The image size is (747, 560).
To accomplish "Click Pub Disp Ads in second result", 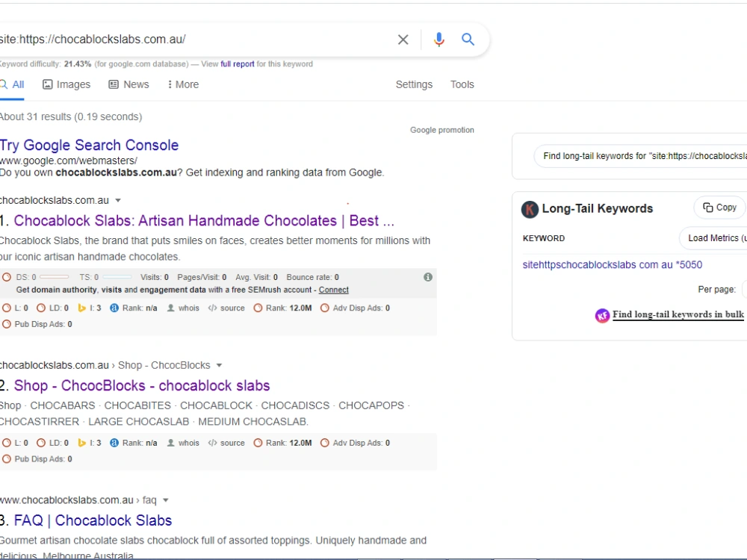I will point(37,459).
